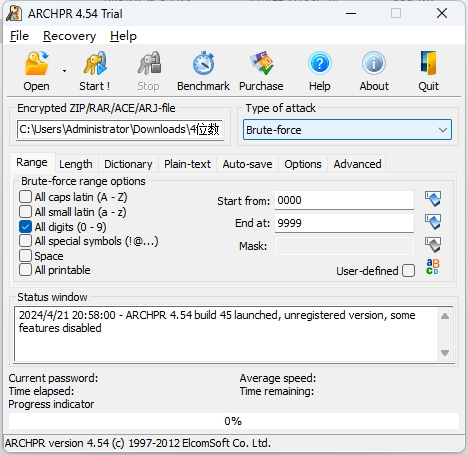Quit the ARCHPR application
This screenshot has height=455, width=468.
(x=429, y=71)
